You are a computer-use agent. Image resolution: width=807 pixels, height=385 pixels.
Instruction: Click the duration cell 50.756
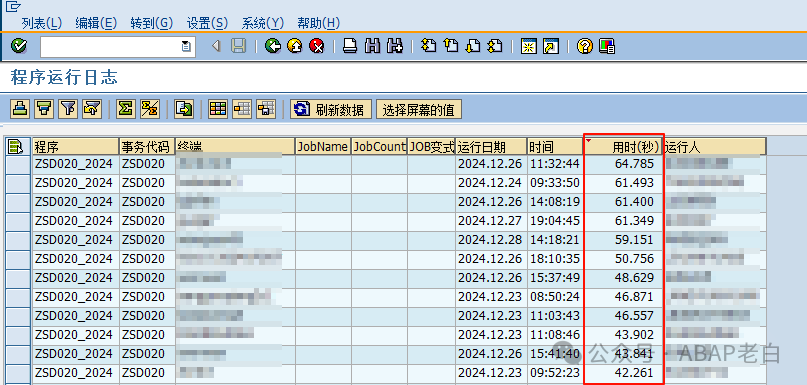click(x=624, y=259)
